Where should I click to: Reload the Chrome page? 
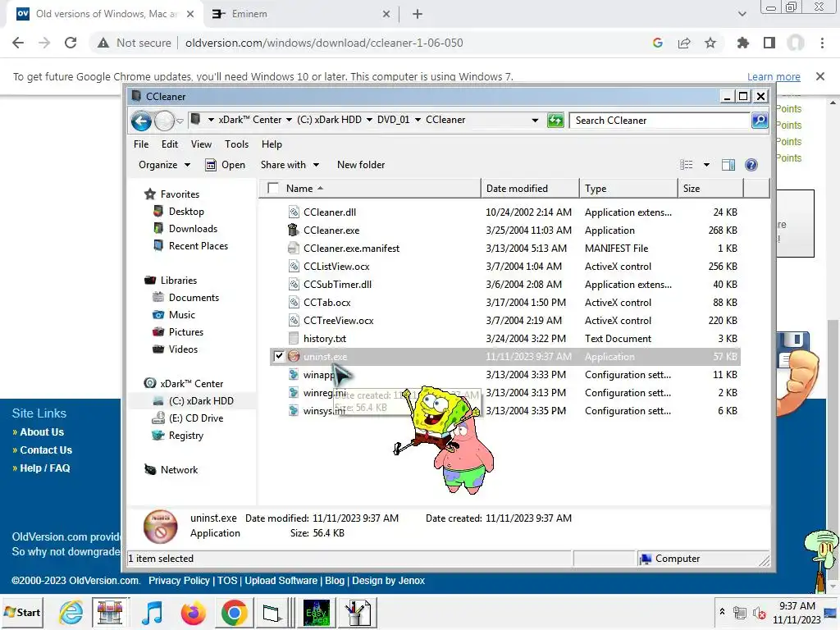(71, 43)
